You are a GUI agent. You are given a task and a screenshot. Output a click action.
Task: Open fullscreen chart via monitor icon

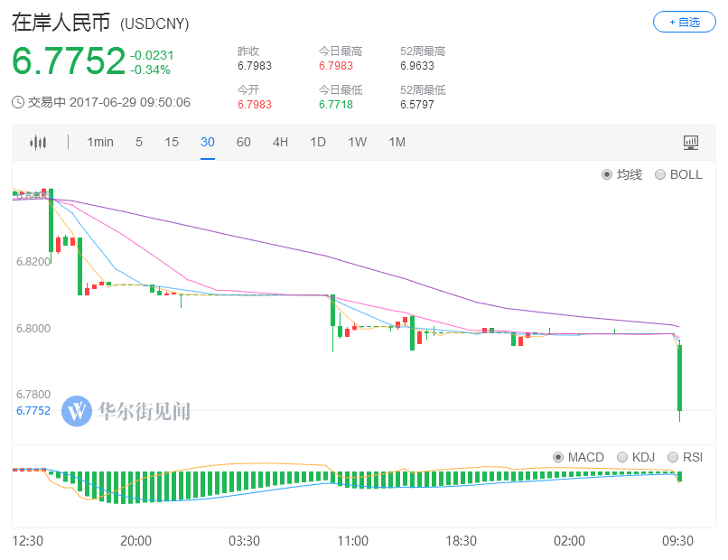tap(689, 142)
